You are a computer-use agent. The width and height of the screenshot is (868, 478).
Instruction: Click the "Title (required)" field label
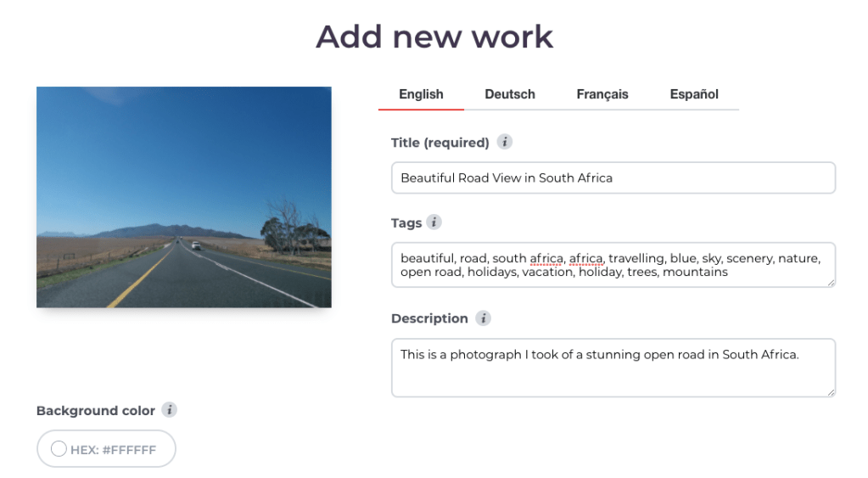click(440, 143)
